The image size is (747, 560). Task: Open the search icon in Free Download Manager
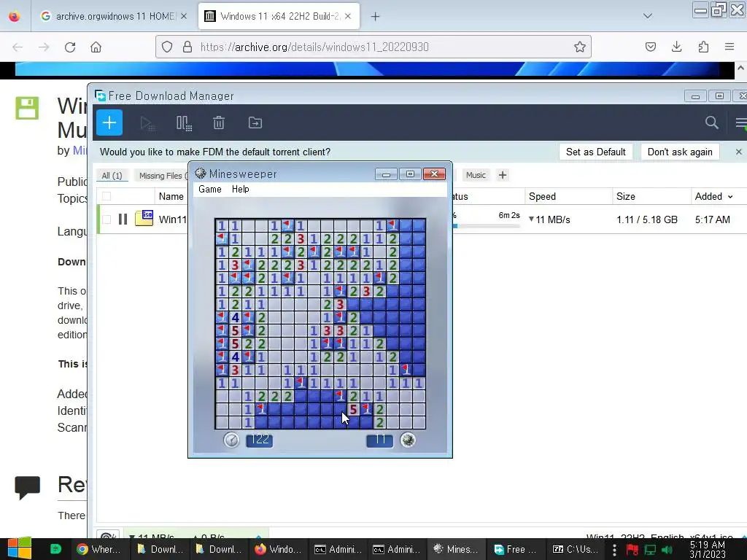tap(712, 122)
